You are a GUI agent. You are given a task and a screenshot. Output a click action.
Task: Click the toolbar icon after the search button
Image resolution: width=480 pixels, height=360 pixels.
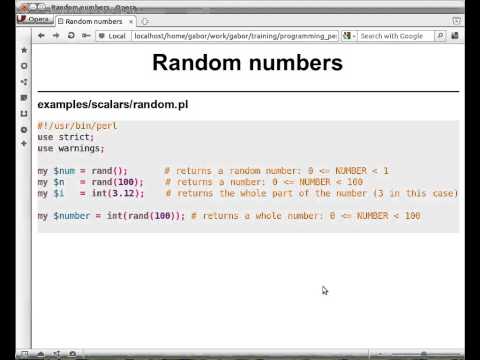[455, 36]
